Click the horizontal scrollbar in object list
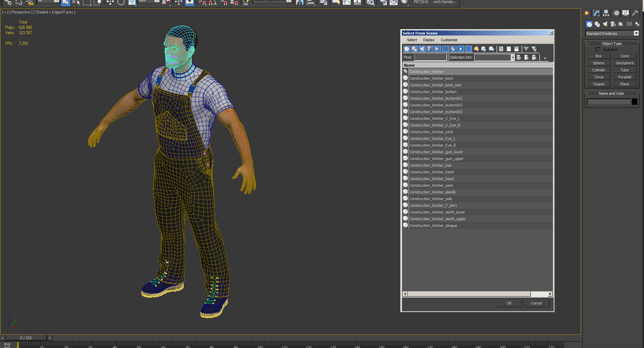The image size is (644, 348). tap(469, 294)
